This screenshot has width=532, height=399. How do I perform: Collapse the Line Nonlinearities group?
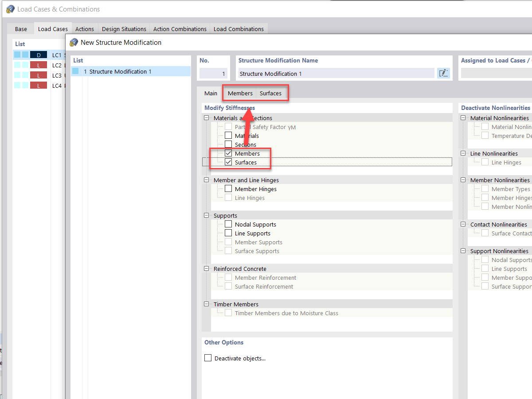tap(463, 153)
